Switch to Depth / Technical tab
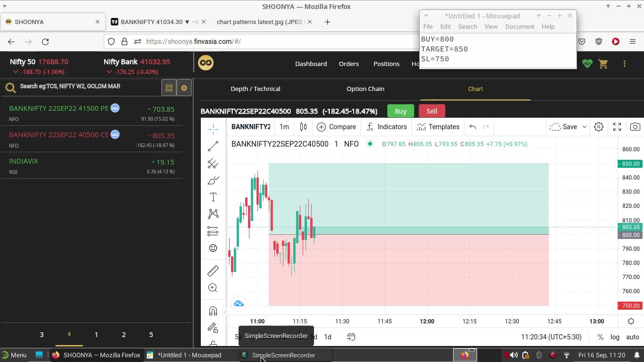The image size is (644, 362). [x=255, y=89]
